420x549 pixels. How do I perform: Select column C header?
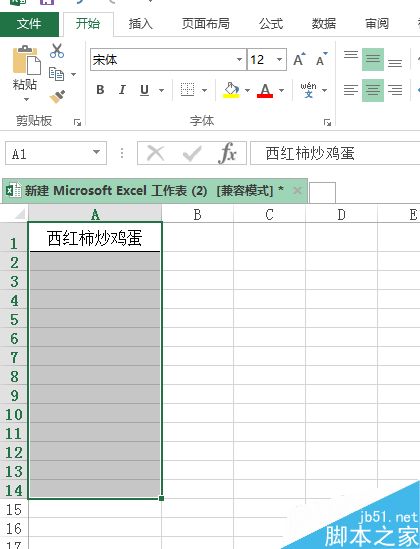(x=269, y=214)
